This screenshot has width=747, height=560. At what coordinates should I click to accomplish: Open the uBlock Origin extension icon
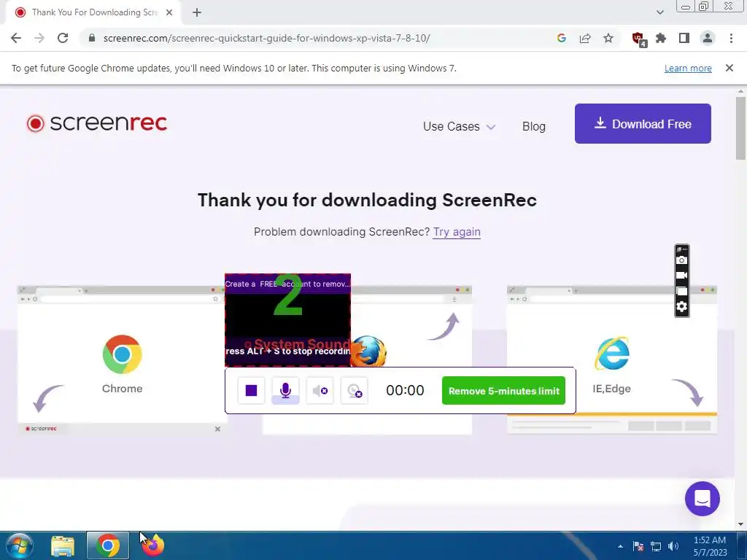(x=638, y=39)
